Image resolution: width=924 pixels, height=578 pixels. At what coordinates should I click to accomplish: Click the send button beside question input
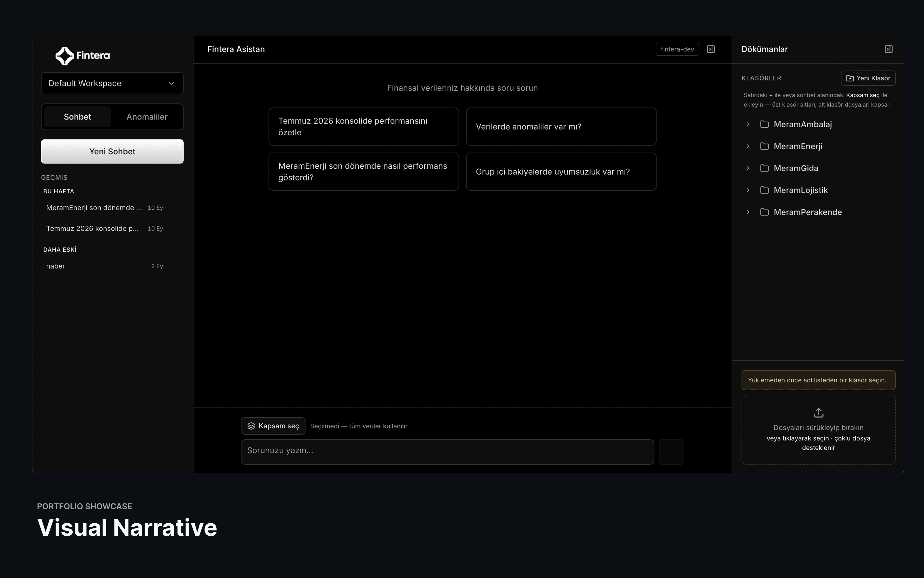[x=671, y=452]
